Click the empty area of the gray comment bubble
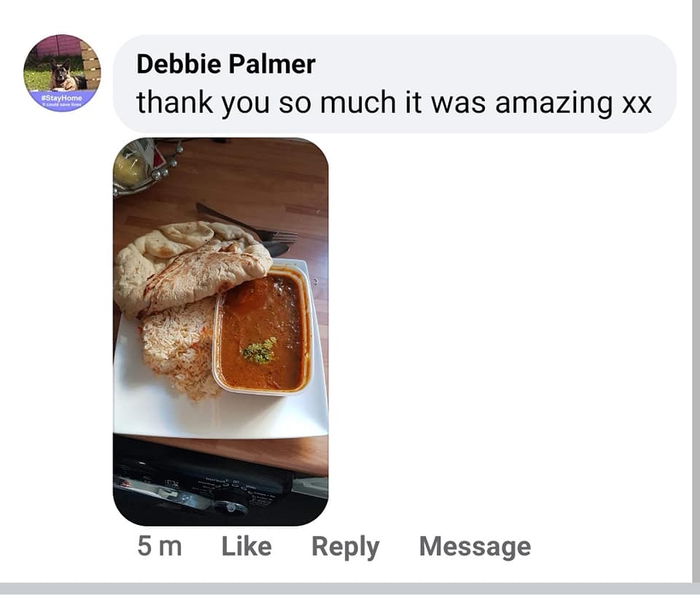 coord(491,63)
